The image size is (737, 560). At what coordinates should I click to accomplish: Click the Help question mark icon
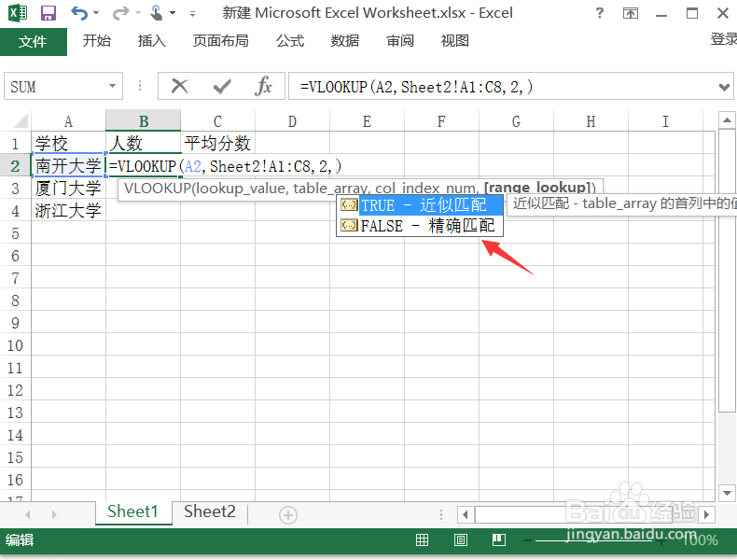pyautogui.click(x=599, y=13)
